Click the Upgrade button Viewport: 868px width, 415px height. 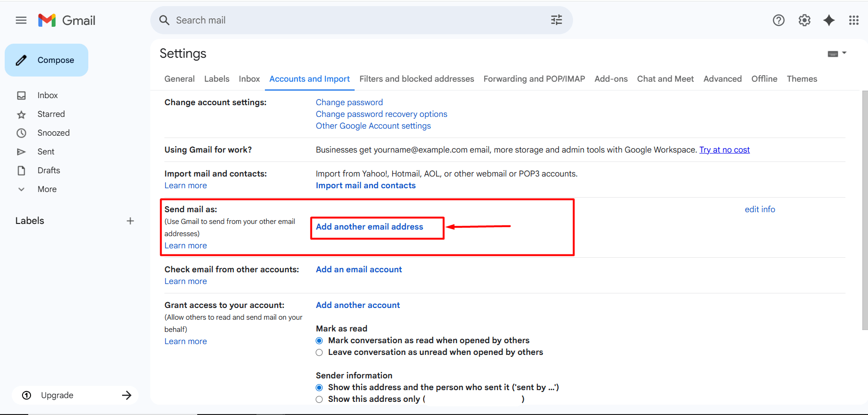click(x=75, y=395)
